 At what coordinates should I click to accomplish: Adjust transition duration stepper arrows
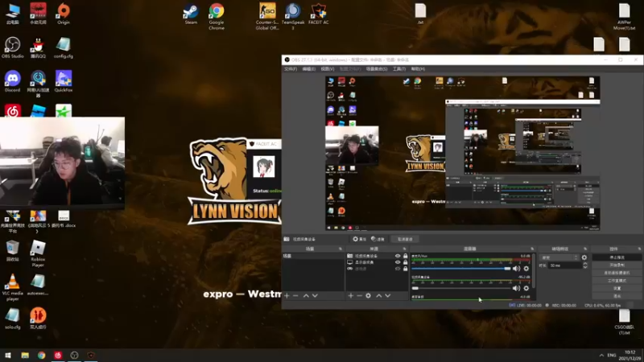click(x=585, y=265)
